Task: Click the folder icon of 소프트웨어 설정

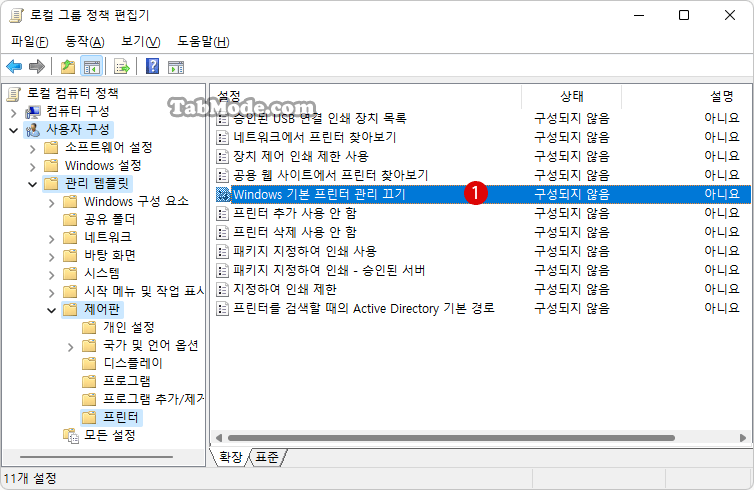Action: tap(51, 147)
